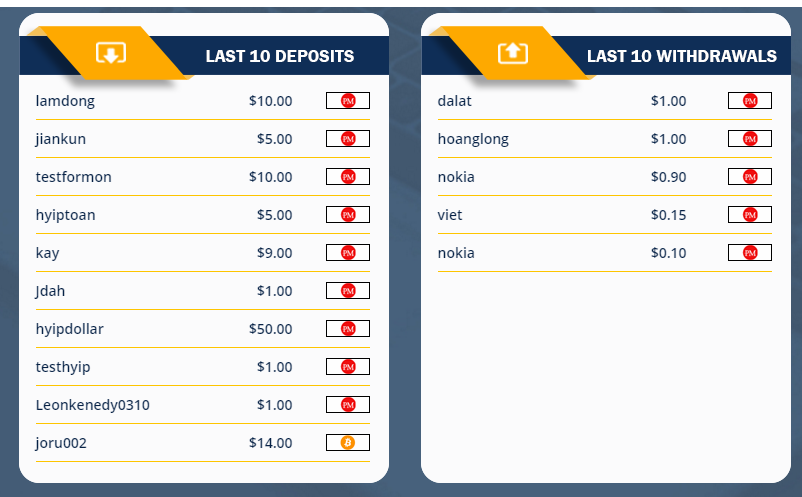Click Perfect Money icon next to hyipdollar
The height and width of the screenshot is (497, 802).
tap(348, 329)
